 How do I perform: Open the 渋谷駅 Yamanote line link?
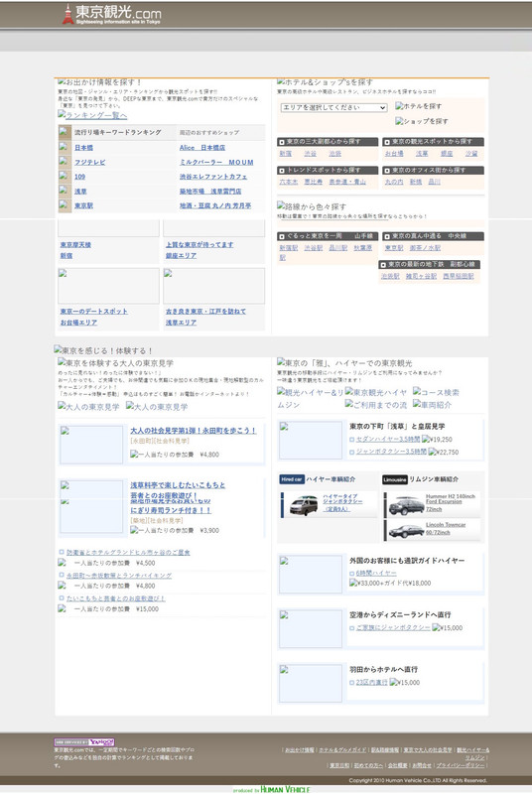(314, 247)
